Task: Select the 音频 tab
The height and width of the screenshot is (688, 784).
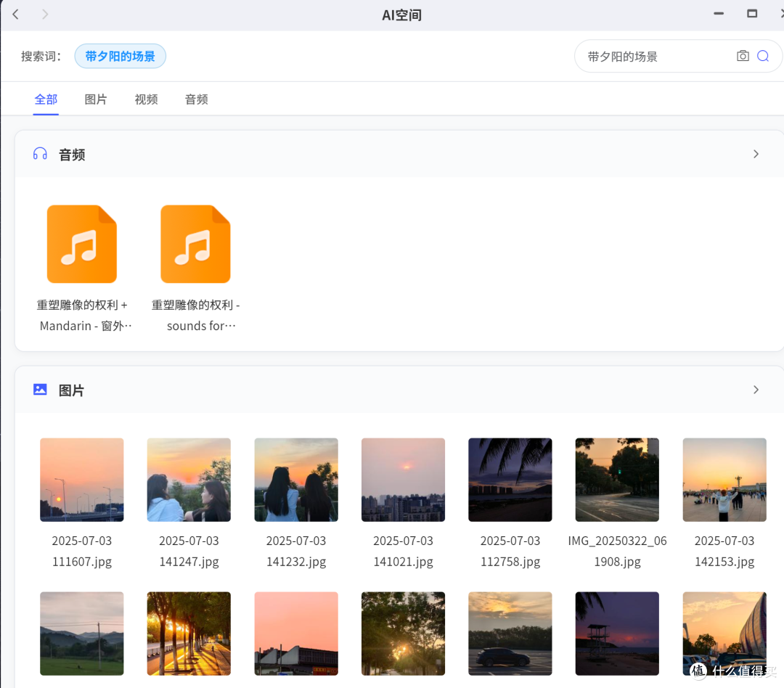Action: 197,99
